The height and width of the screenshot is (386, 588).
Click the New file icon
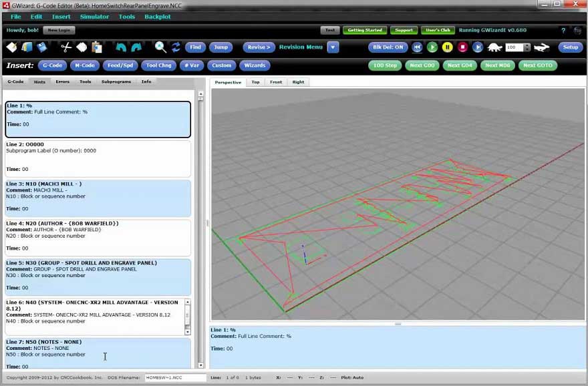[11, 47]
